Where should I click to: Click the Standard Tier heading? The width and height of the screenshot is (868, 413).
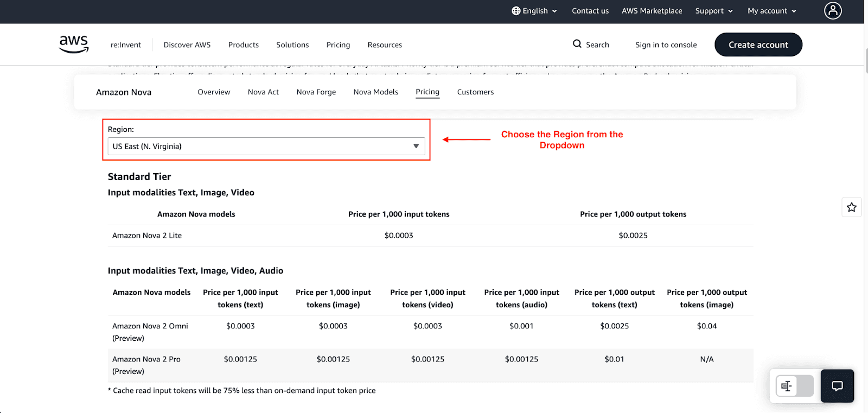click(139, 177)
